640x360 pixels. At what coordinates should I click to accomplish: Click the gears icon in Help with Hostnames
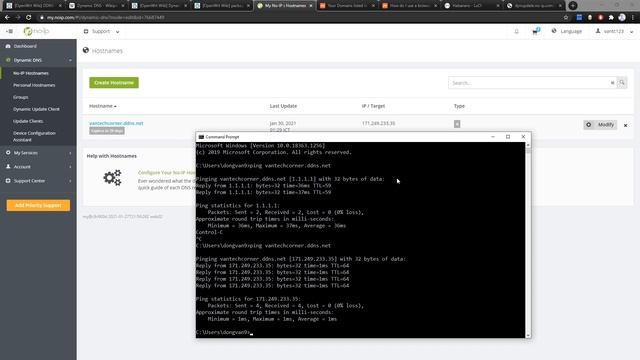point(112,178)
